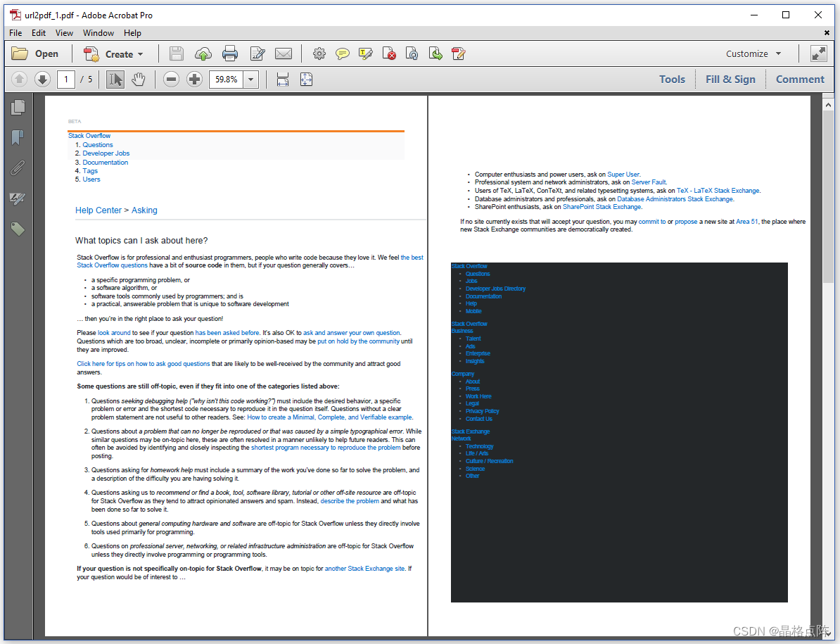
Task: Go to the previous page arrow
Action: tap(19, 80)
